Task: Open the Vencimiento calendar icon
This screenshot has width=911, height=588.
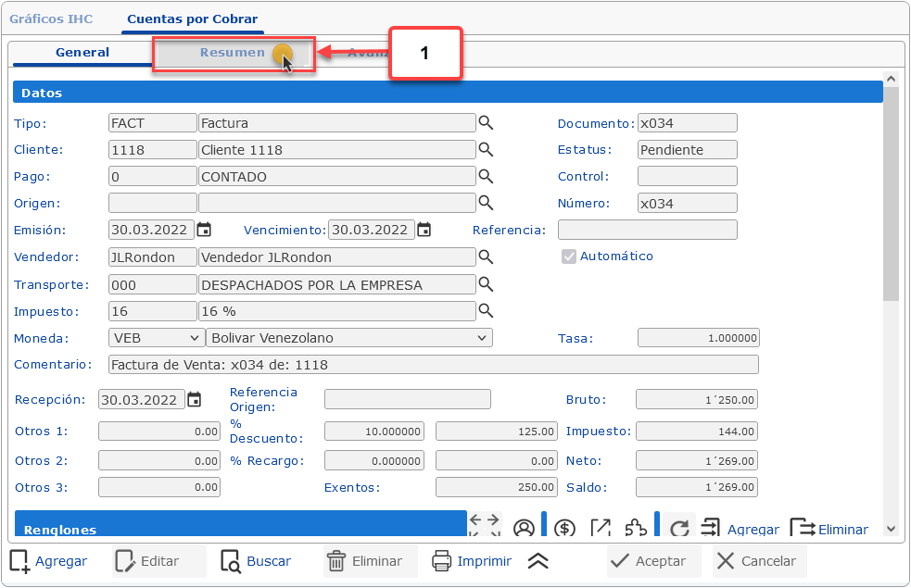Action: 424,231
